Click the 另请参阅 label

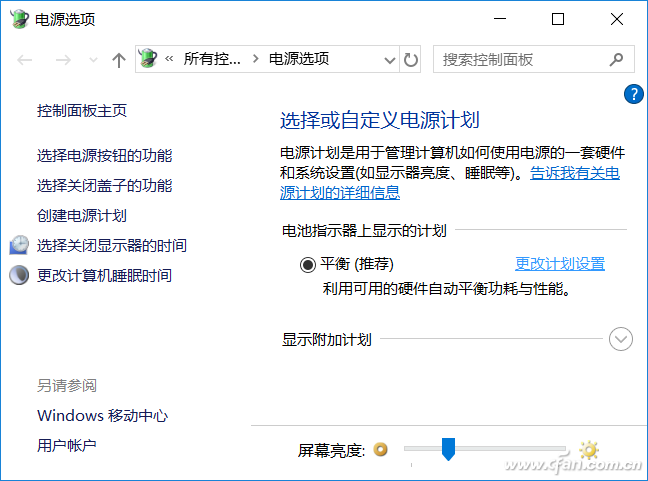67,385
